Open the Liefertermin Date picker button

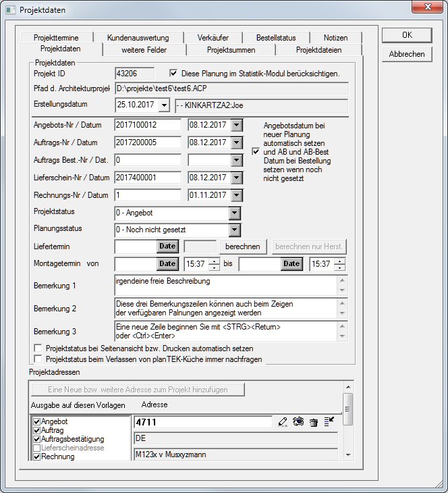coord(167,246)
